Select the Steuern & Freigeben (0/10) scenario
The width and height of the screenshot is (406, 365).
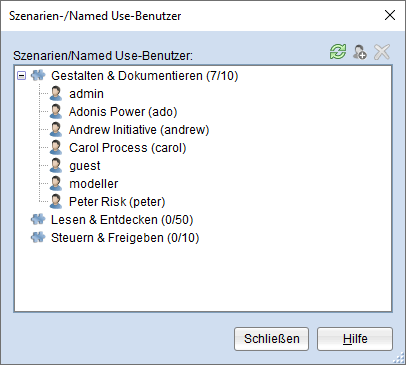click(x=125, y=238)
